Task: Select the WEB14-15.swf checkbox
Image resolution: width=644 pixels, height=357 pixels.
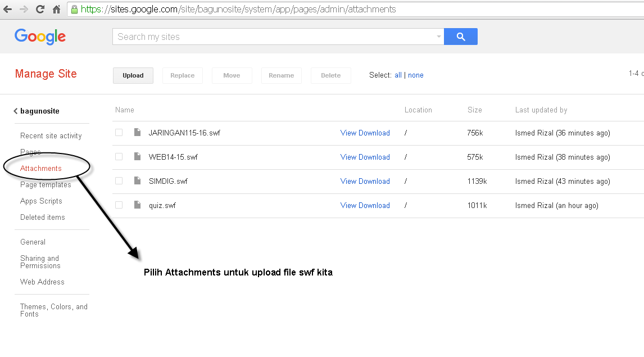Action: pyautogui.click(x=119, y=157)
